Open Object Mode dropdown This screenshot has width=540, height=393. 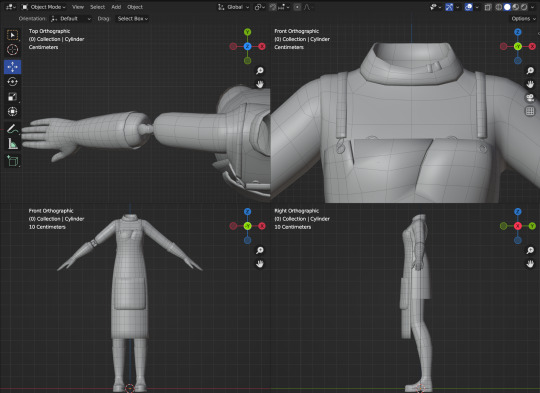click(44, 7)
